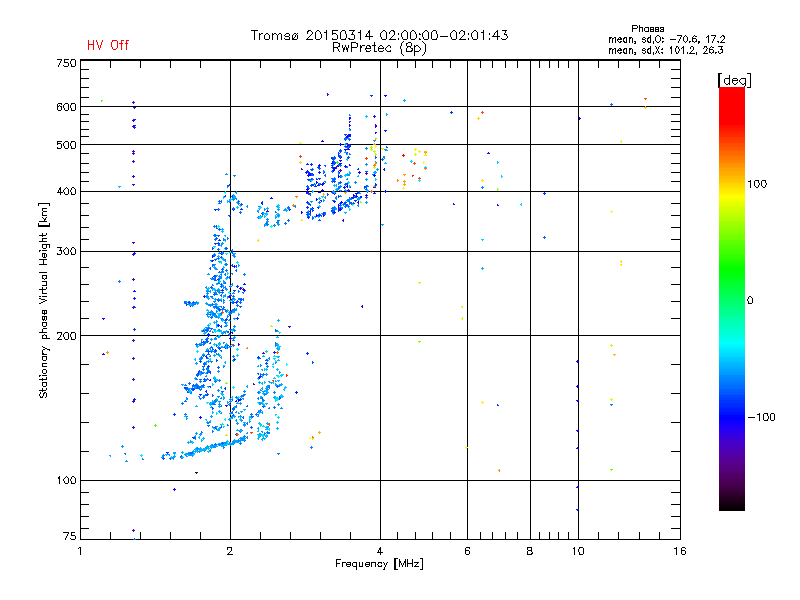Screen dimensions: 800x600
Task: Click the x-axis '8' frequency label
Action: tap(530, 551)
